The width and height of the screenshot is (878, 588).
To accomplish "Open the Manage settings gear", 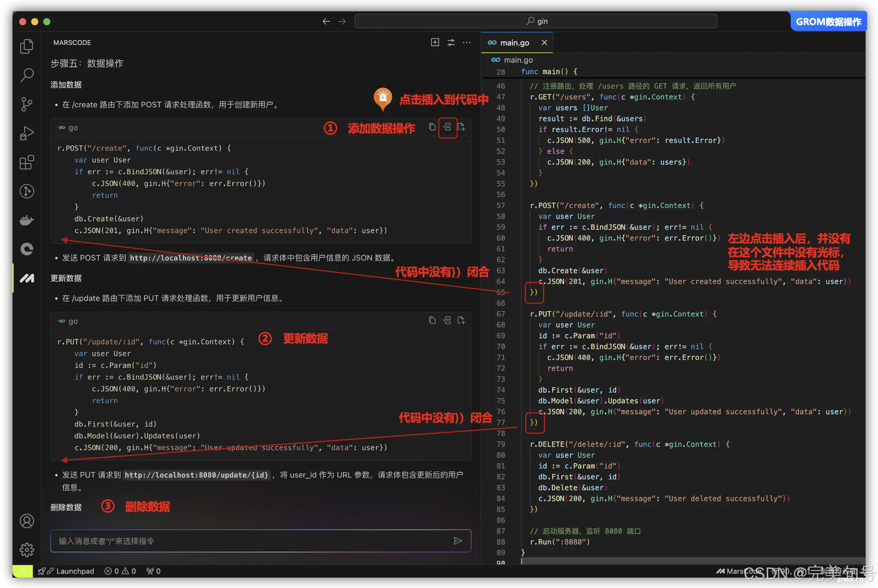I will pyautogui.click(x=27, y=550).
